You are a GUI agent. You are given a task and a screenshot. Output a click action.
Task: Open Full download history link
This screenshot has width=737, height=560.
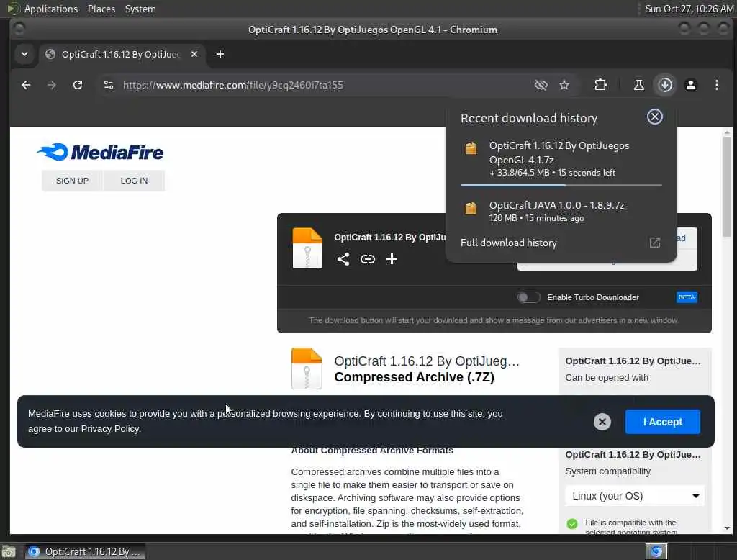509,243
